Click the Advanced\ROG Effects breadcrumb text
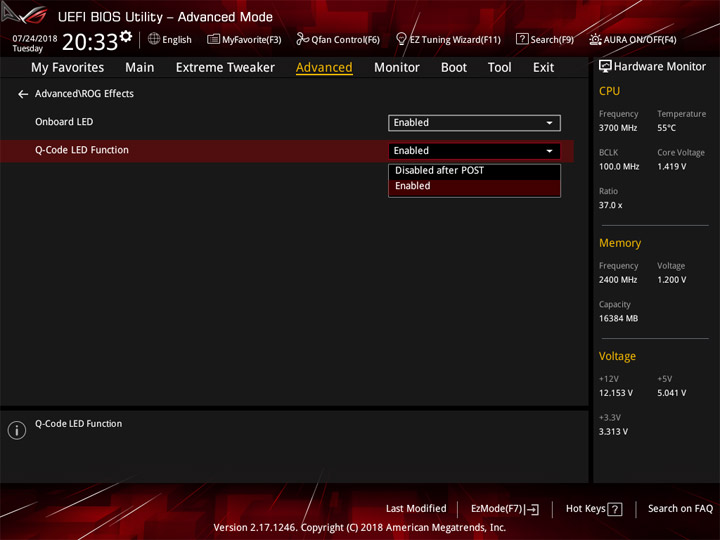 pos(84,94)
